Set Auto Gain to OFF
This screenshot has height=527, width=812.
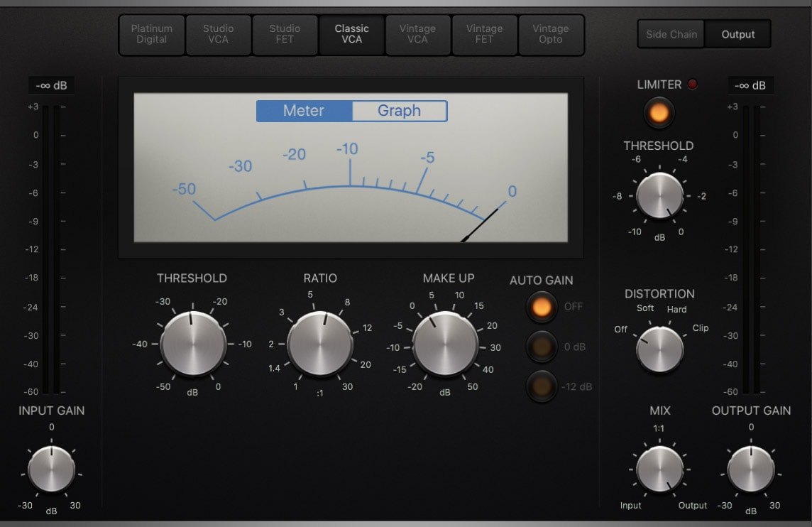point(542,307)
